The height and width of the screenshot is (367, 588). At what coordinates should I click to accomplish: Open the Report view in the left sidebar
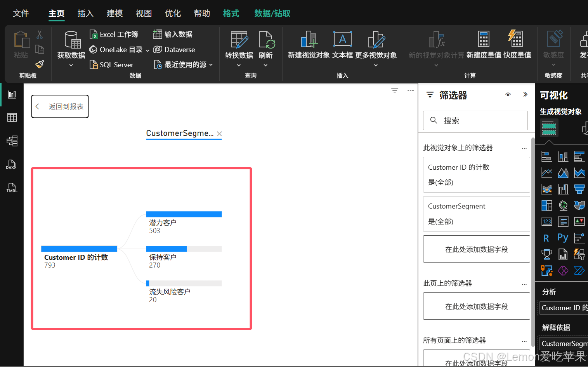[x=12, y=94]
